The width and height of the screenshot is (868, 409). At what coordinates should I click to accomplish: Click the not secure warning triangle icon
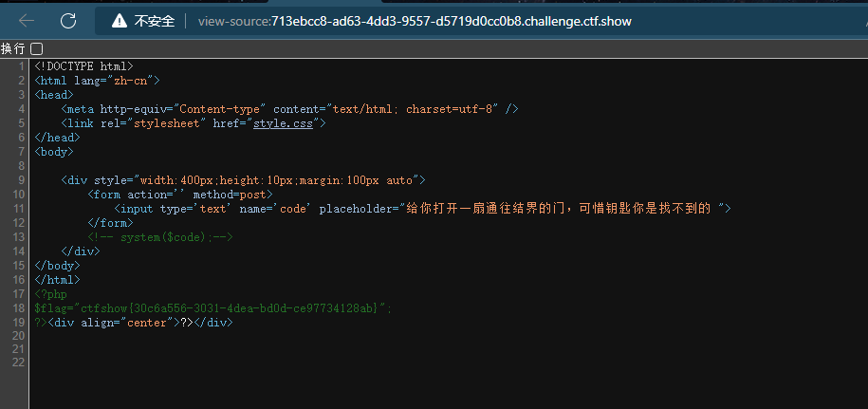point(119,21)
